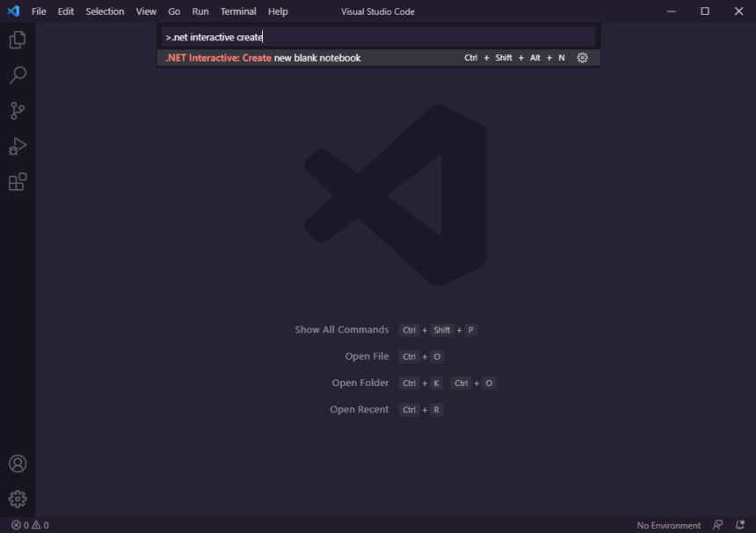Click the feedback icon in status bar
Image resolution: width=756 pixels, height=533 pixels.
(x=718, y=525)
